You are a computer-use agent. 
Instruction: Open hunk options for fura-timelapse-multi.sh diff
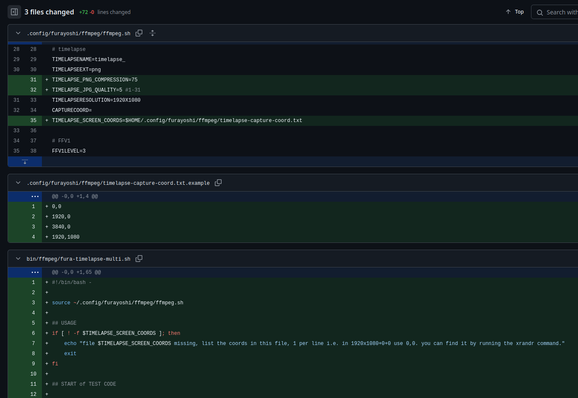click(x=35, y=272)
